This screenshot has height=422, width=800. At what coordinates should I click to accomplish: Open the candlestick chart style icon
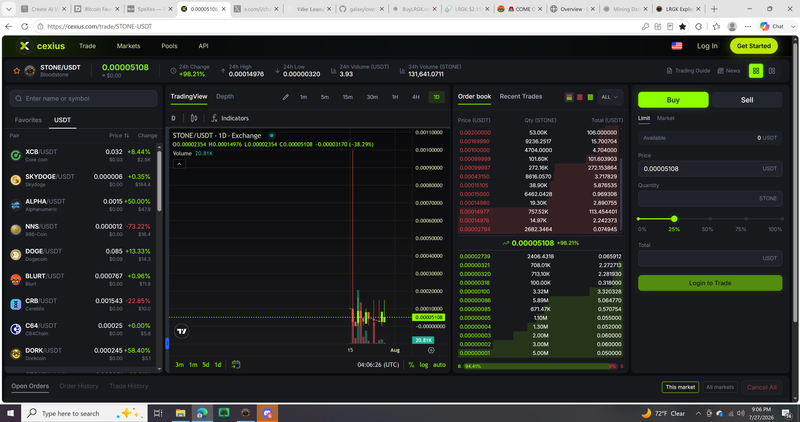(194, 118)
